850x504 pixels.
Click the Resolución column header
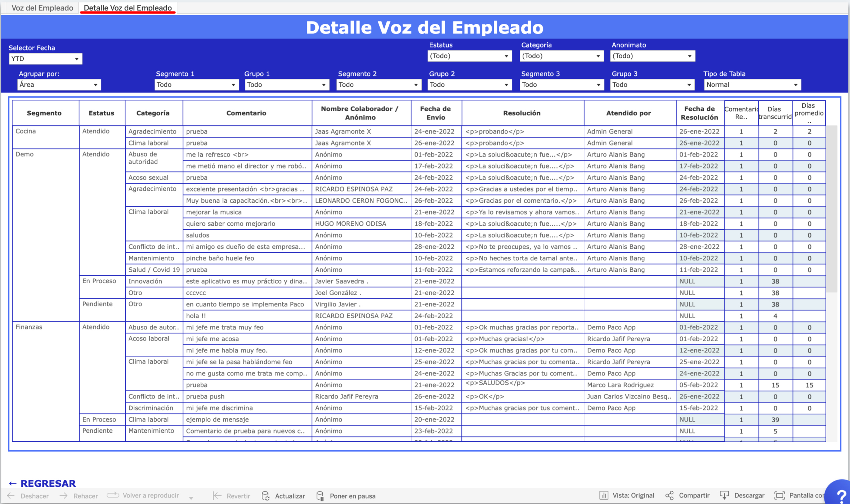pos(523,113)
